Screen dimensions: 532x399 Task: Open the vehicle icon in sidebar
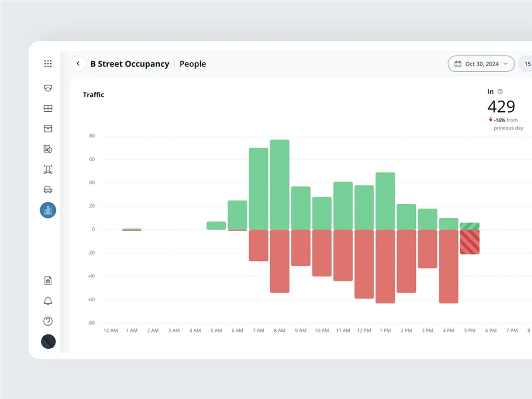(x=48, y=190)
